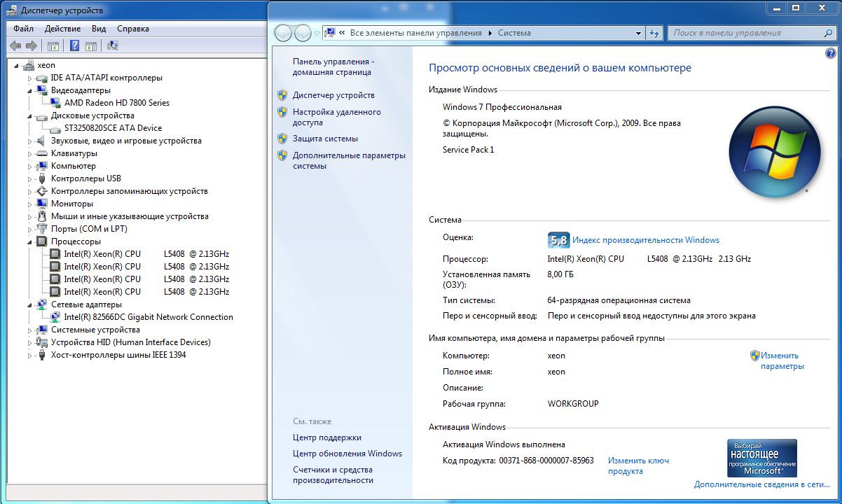Click the genuine Microsoft software badge

pos(762,458)
